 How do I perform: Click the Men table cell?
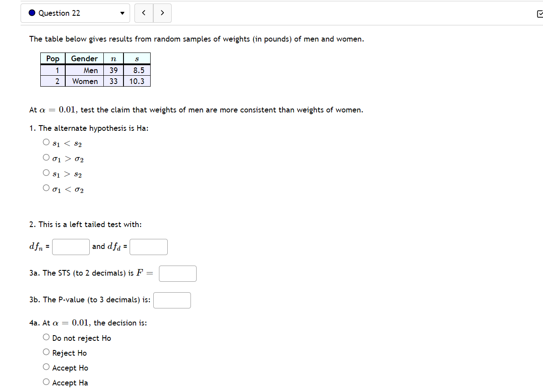pyautogui.click(x=85, y=70)
